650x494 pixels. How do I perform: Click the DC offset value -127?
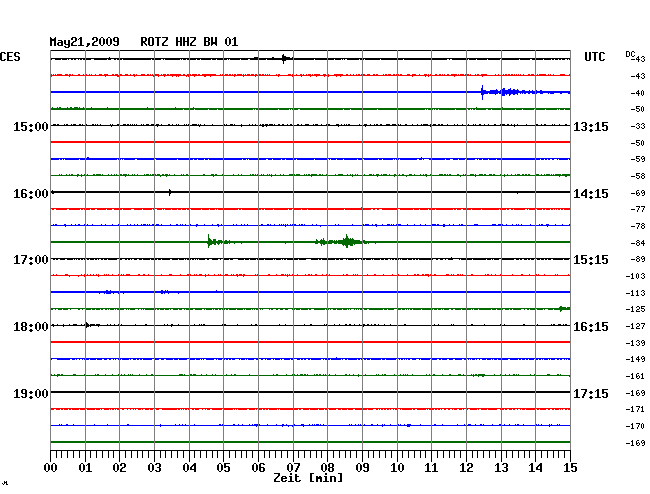635,327
